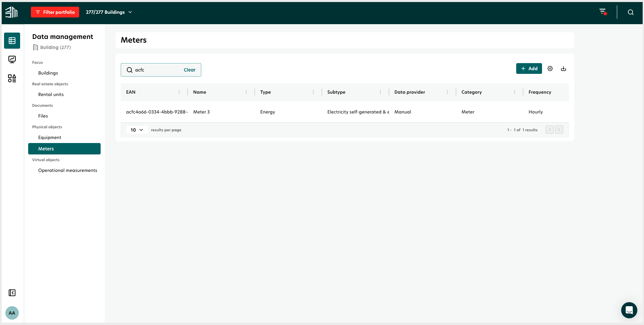This screenshot has width=644, height=325.
Task: Open the chat support widget
Action: coord(629,310)
